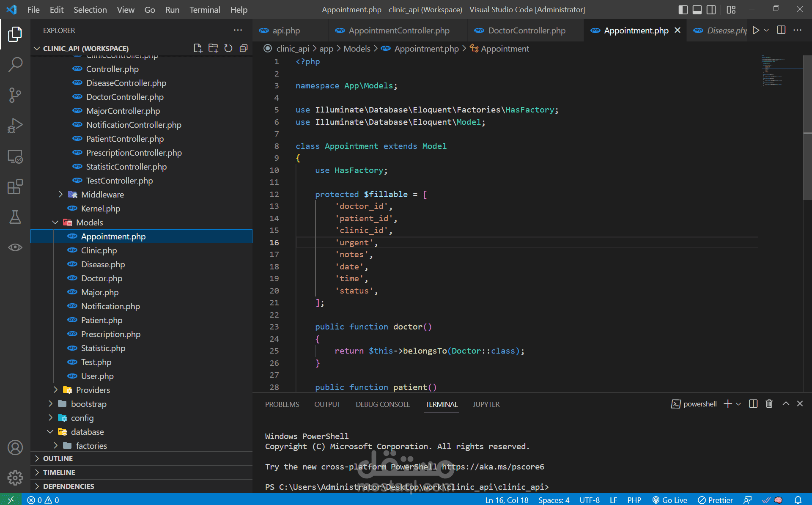Collapse all folders in Explorer
Viewport: 812px width, 505px height.
(x=244, y=48)
